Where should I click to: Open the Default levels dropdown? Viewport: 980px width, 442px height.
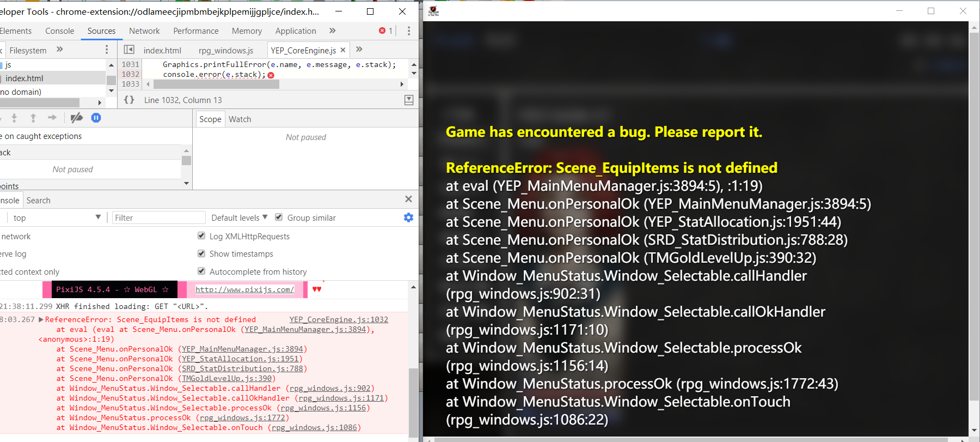click(x=240, y=217)
